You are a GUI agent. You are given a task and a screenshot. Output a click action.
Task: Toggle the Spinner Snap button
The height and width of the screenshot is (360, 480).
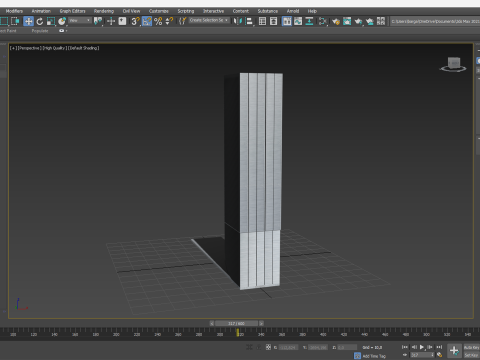coord(169,21)
